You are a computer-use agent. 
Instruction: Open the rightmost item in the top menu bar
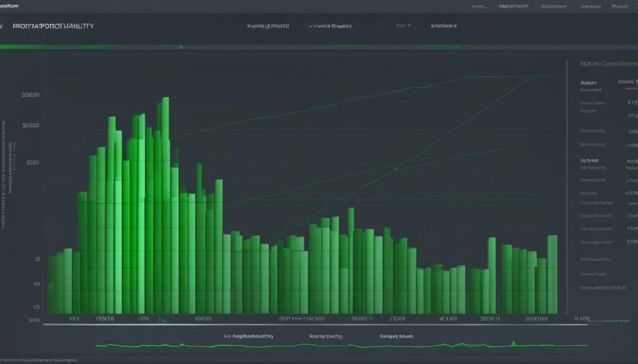point(619,6)
